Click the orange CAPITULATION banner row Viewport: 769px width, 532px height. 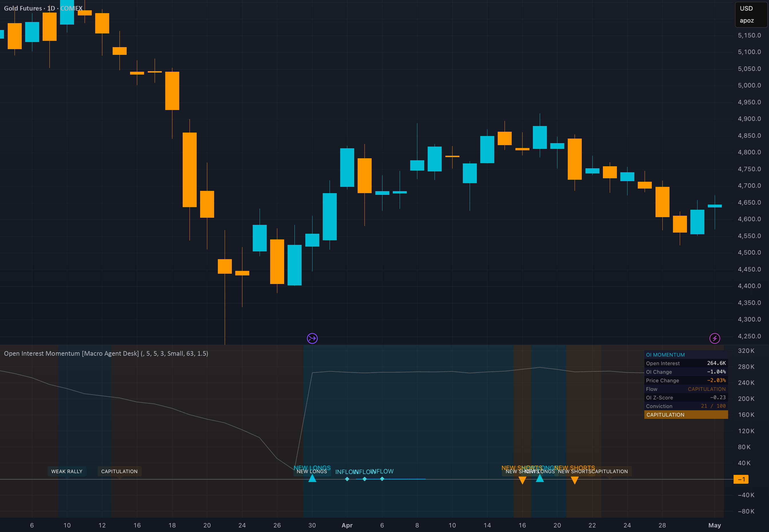[686, 415]
